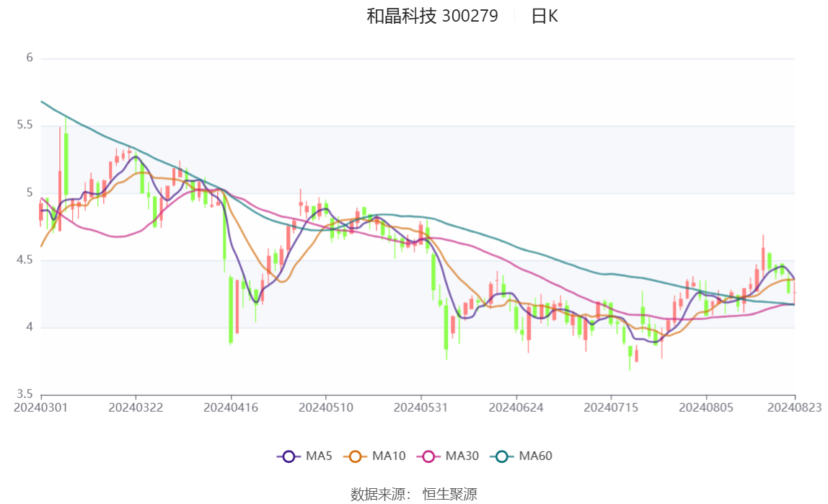Toggle the MA60 legend series
Image resolution: width=828 pixels, height=504 pixels.
pos(521,456)
